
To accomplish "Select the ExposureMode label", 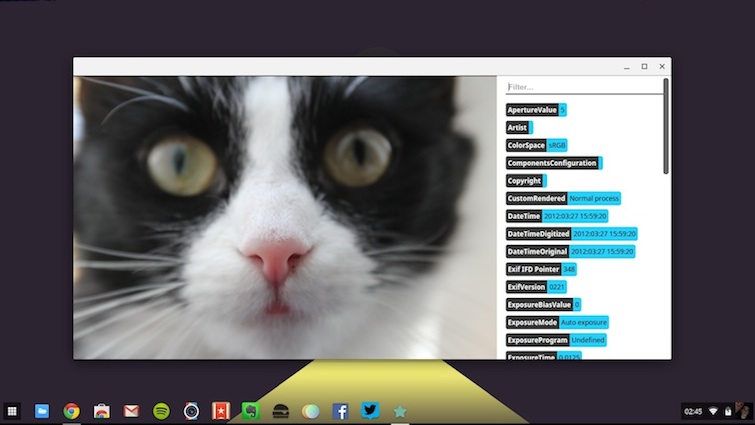I will pos(532,322).
